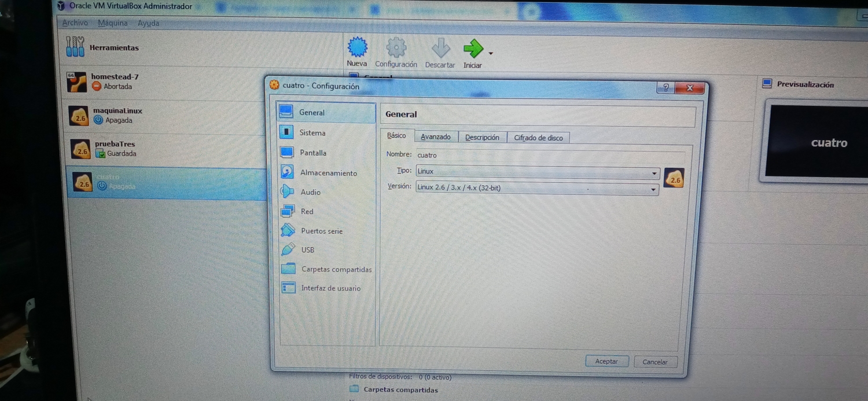Click the 'Filtros de dispositivos' text

tap(381, 377)
